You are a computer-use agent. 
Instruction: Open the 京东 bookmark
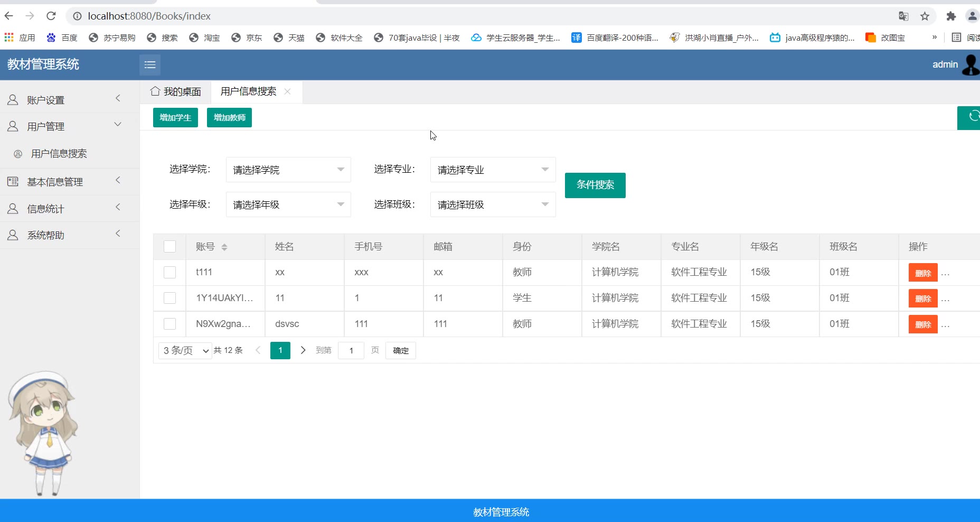click(247, 38)
